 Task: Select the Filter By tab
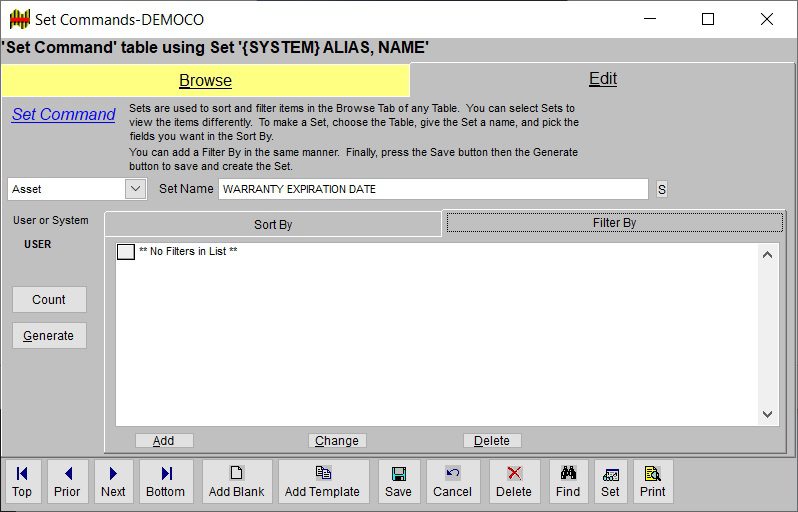tap(614, 223)
